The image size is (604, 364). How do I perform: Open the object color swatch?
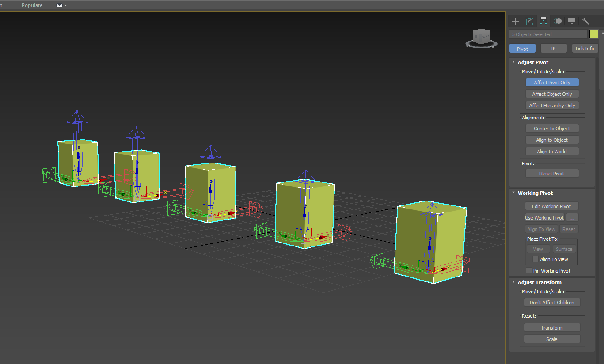(594, 34)
